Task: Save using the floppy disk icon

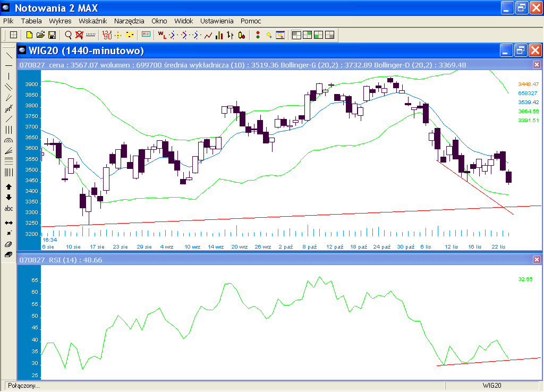Action: click(x=52, y=35)
